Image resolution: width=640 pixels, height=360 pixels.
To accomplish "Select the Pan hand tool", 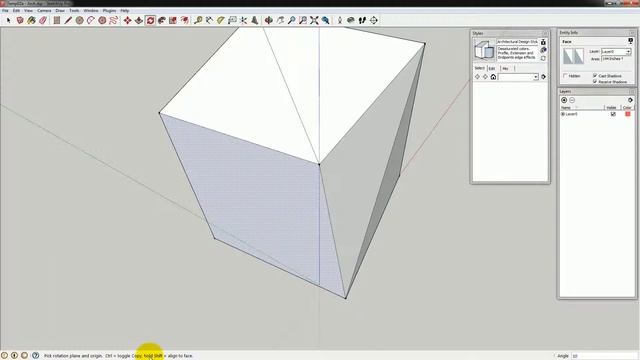I will coord(280,20).
